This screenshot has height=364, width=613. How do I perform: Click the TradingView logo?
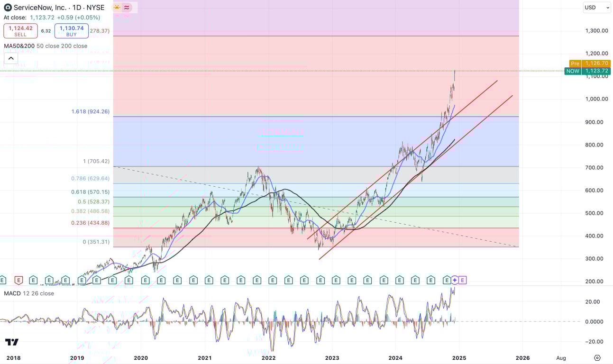tap(12, 342)
